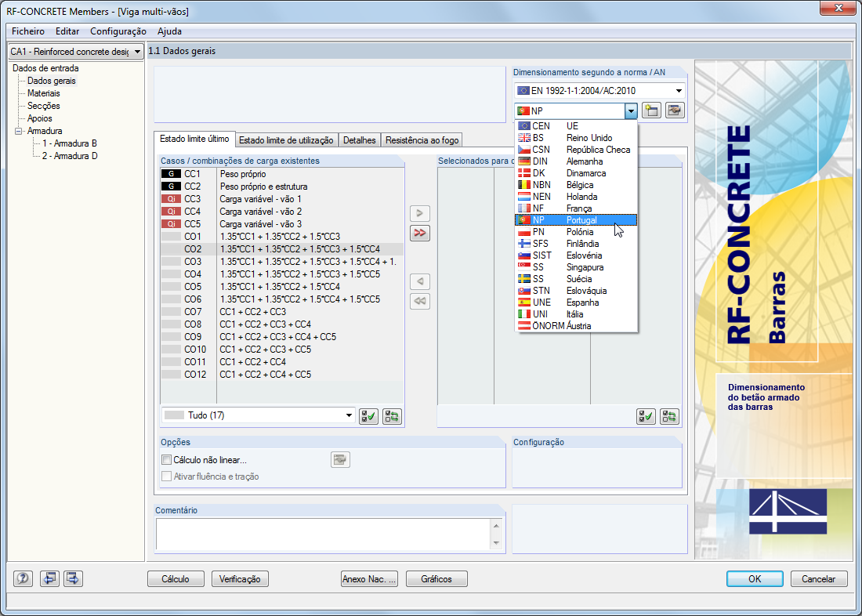This screenshot has width=862, height=616.
Task: Open the national annex settings icon
Action: pos(675,111)
